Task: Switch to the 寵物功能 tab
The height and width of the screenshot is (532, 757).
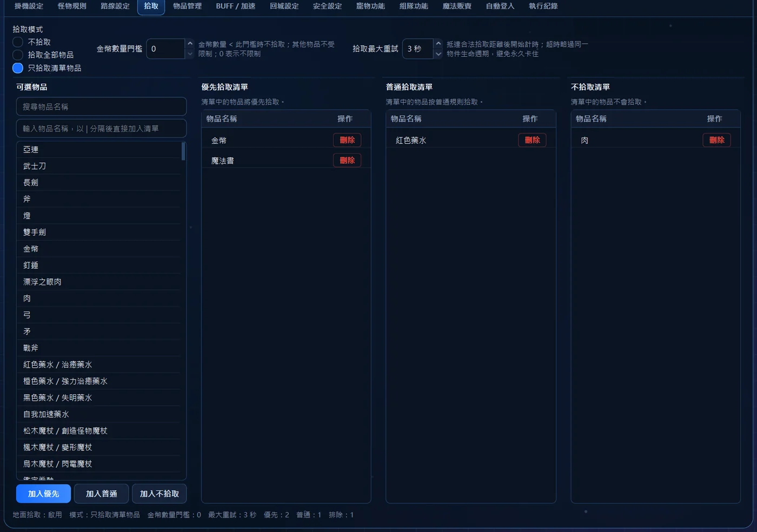Action: (371, 6)
